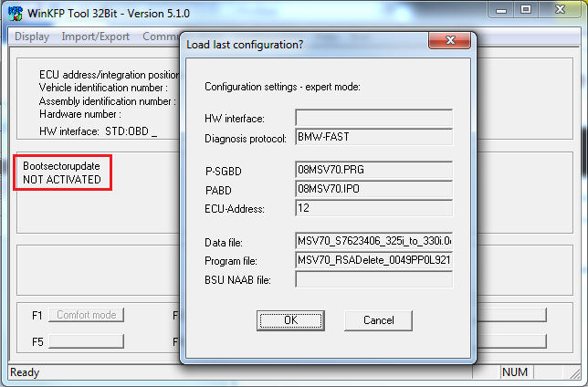Image resolution: width=588 pixels, height=387 pixels.
Task: Minimize the WinKFP Tool window
Action: tap(503, 12)
